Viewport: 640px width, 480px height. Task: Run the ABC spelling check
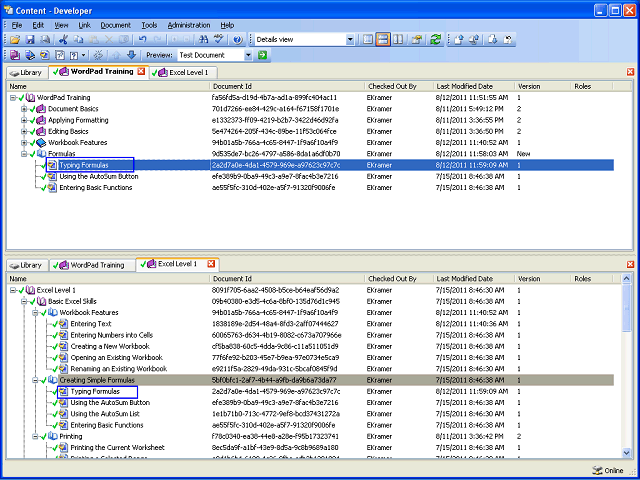click(x=219, y=40)
